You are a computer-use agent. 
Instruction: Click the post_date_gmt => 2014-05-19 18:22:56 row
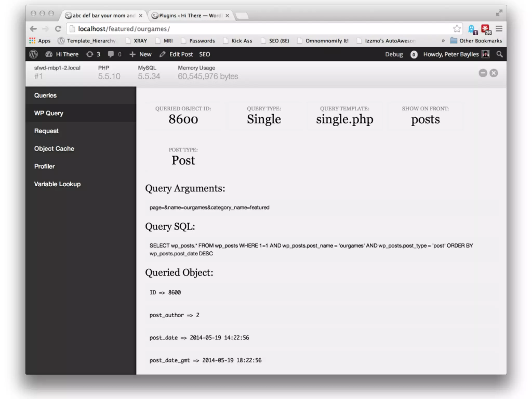205,360
